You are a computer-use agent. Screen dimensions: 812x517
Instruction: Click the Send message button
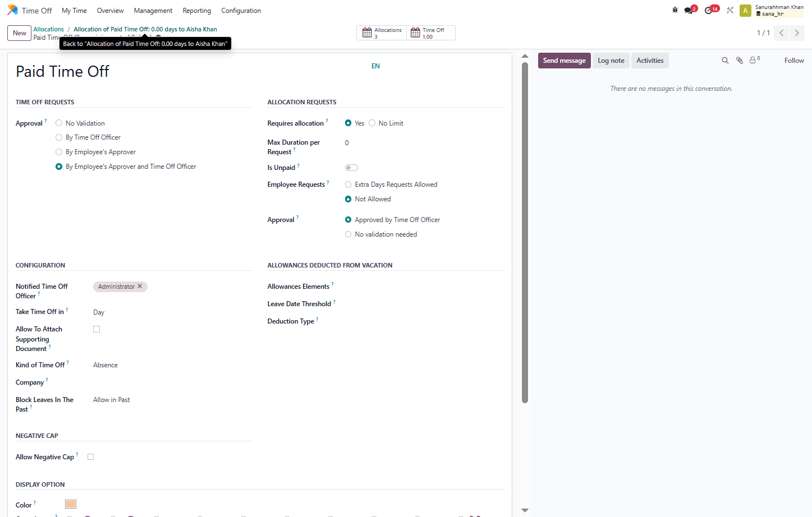point(564,61)
